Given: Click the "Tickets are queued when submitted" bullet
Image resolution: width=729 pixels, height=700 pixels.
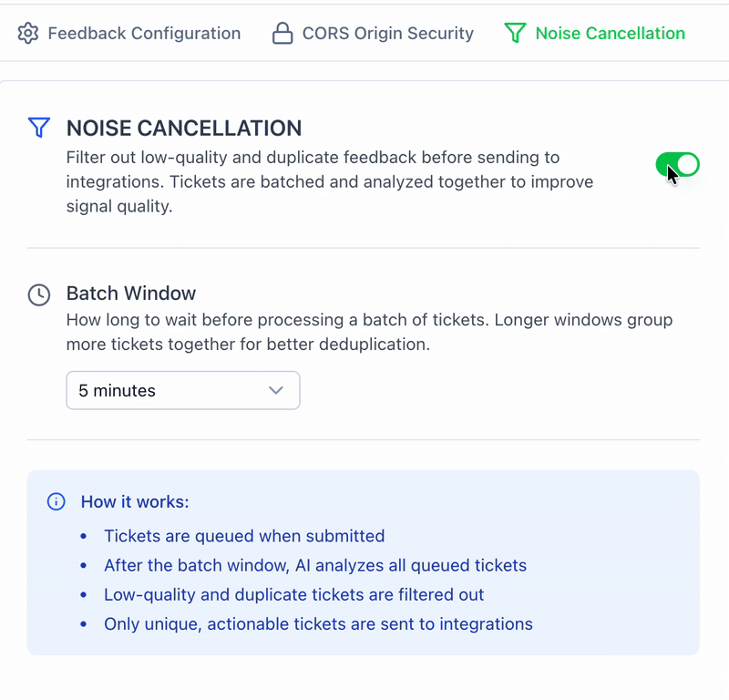Looking at the screenshot, I should tap(244, 536).
